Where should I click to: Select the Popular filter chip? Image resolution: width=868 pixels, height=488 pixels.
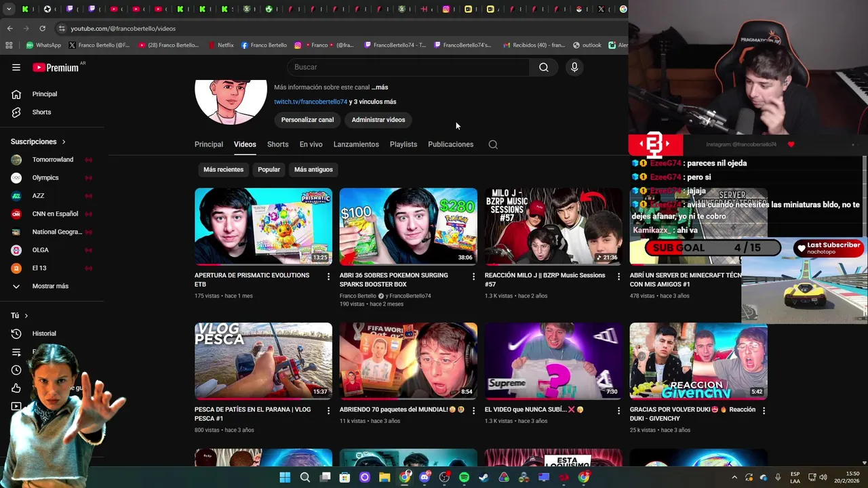coord(269,169)
